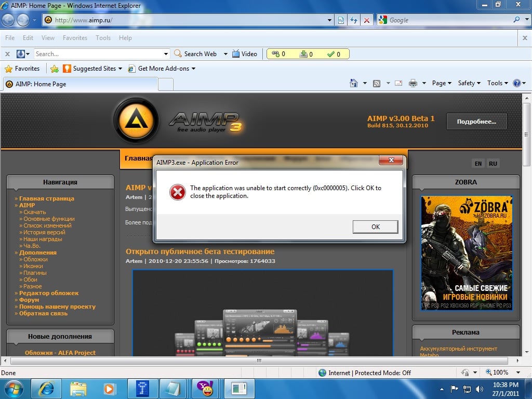Screen dimensions: 532x399
Task: Click the Google search box
Action: pyautogui.click(x=449, y=20)
